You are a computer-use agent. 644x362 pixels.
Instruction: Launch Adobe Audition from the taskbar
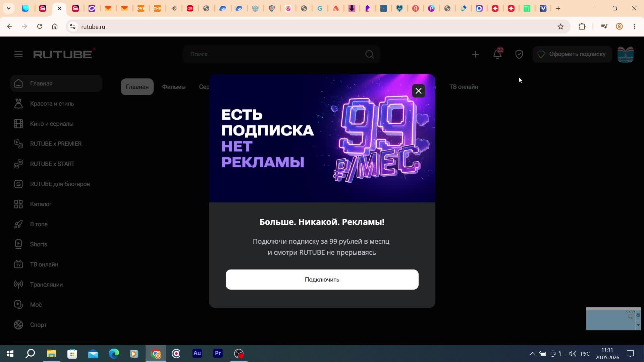(x=197, y=354)
